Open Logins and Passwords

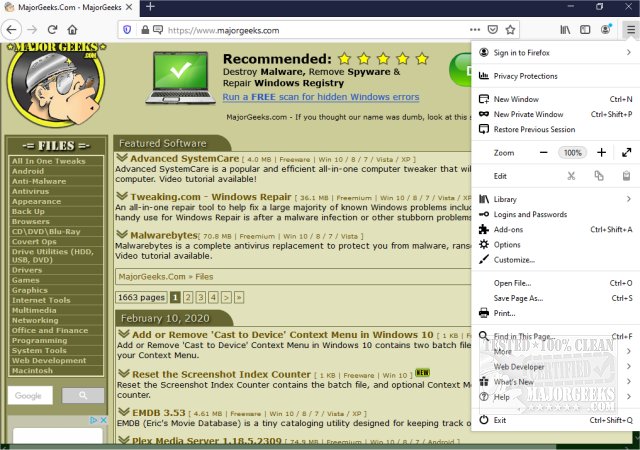[x=556, y=214]
